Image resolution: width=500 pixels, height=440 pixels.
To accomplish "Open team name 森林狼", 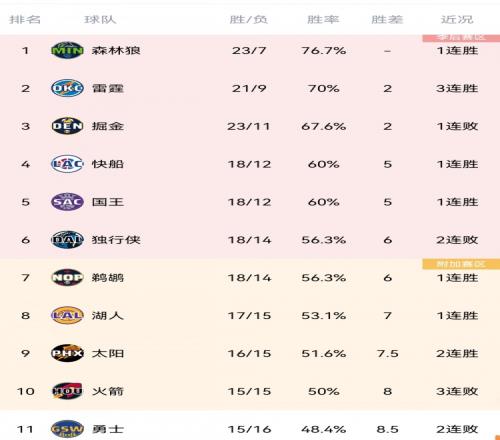I will (x=116, y=51).
